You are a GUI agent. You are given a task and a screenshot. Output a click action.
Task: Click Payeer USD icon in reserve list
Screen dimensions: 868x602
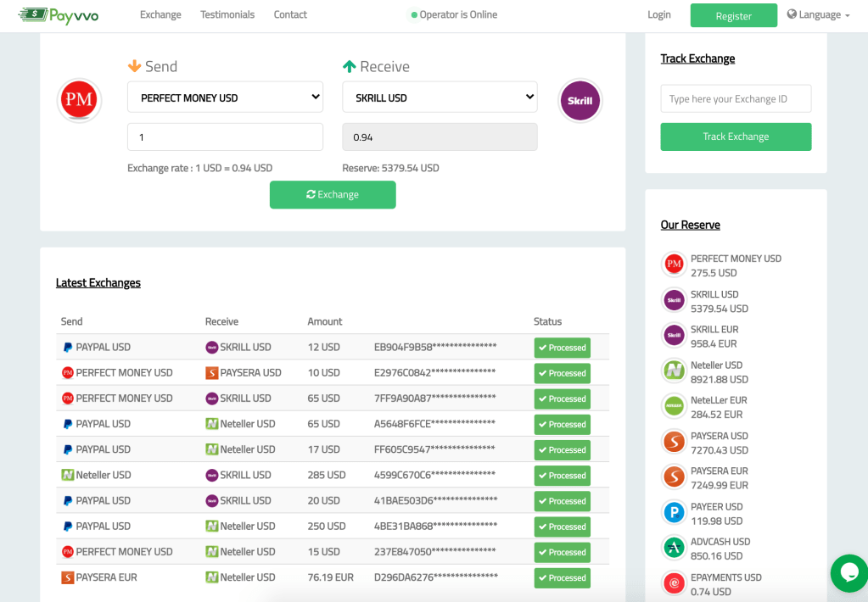675,512
